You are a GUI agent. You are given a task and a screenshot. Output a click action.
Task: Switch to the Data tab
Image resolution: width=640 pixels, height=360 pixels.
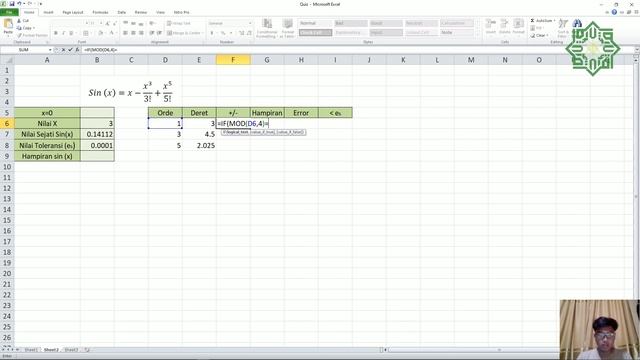coord(122,12)
